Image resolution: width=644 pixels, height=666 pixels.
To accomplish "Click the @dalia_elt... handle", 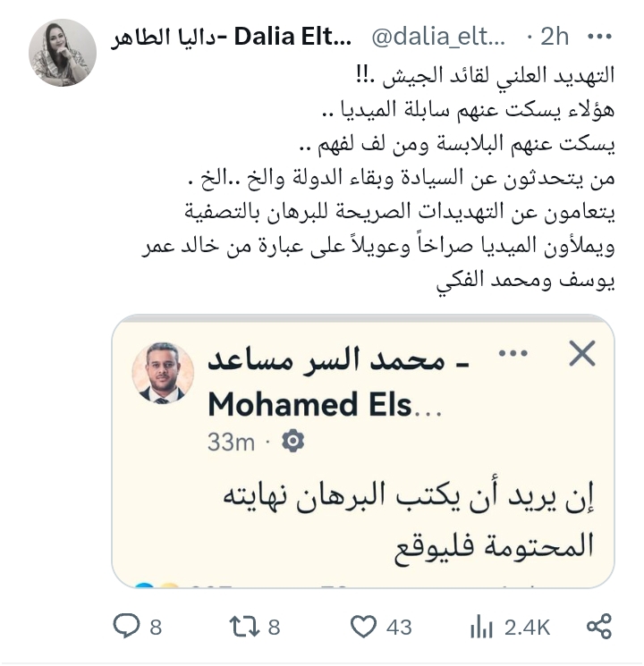I will click(x=438, y=38).
